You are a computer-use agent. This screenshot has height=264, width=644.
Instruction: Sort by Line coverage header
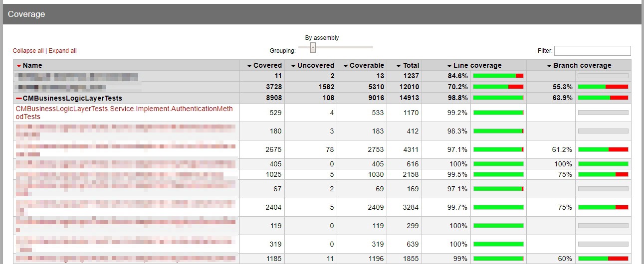point(449,66)
